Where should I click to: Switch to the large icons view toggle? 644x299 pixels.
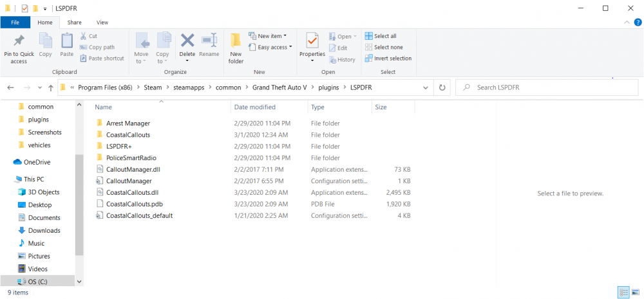[636, 293]
